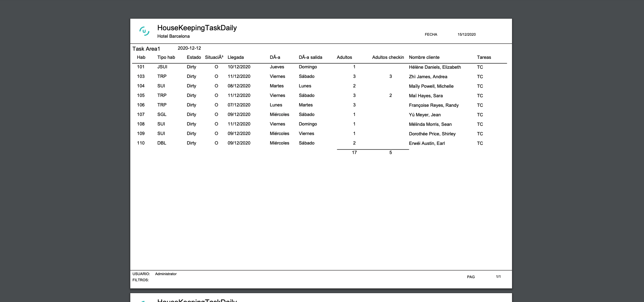Click the Adultos checkin total of 5

click(391, 153)
